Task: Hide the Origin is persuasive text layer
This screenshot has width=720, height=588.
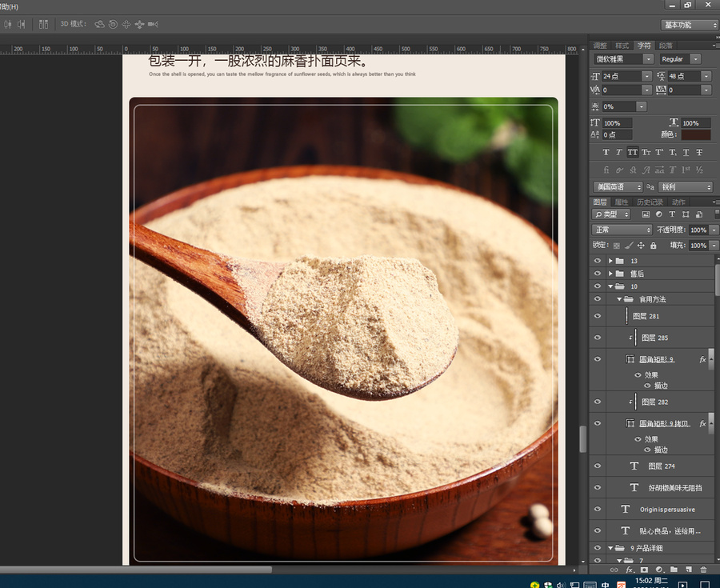Action: (598, 509)
